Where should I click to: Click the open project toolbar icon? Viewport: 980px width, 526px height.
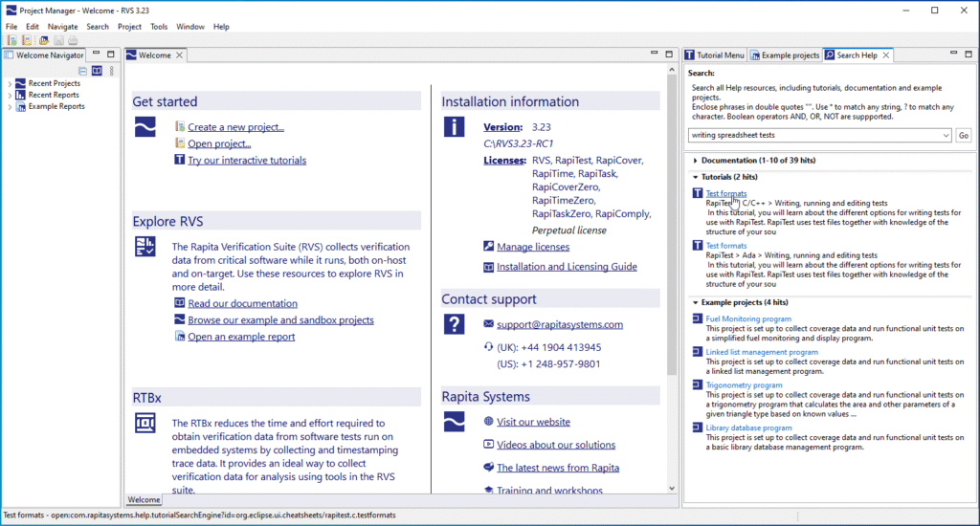point(27,40)
